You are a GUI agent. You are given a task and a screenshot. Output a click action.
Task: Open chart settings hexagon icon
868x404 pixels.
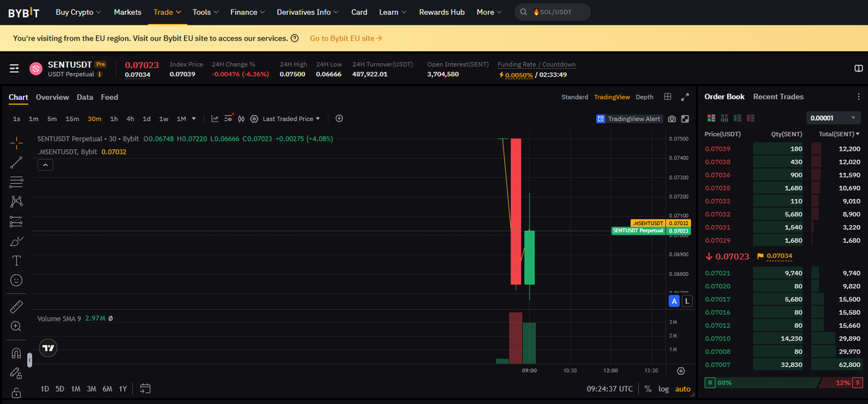pyautogui.click(x=254, y=119)
